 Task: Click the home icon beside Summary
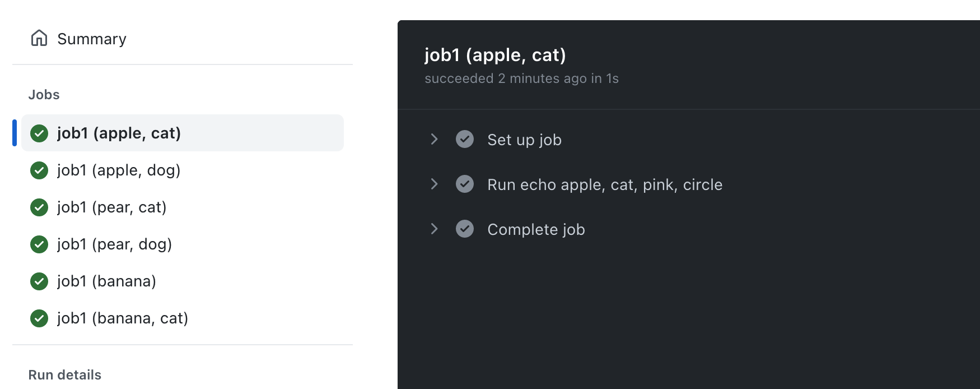pyautogui.click(x=39, y=38)
